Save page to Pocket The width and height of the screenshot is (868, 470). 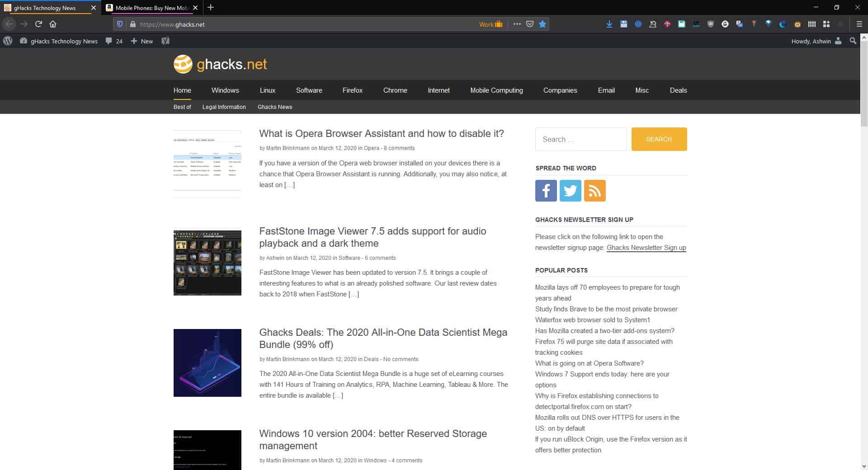[x=530, y=24]
